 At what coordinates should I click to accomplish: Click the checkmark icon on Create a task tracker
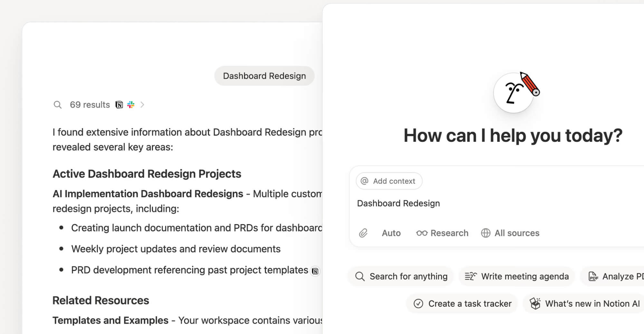click(419, 303)
